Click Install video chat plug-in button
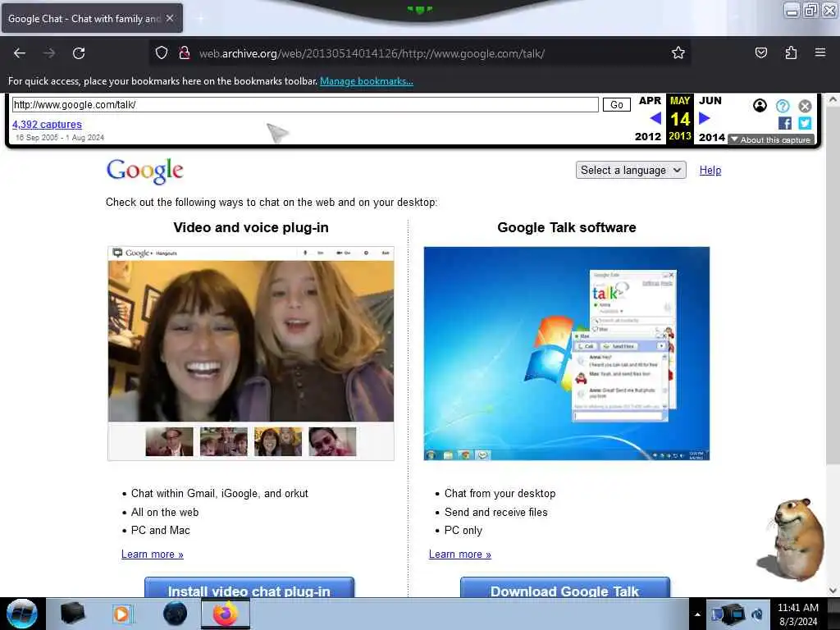Image resolution: width=840 pixels, height=630 pixels. point(249,587)
